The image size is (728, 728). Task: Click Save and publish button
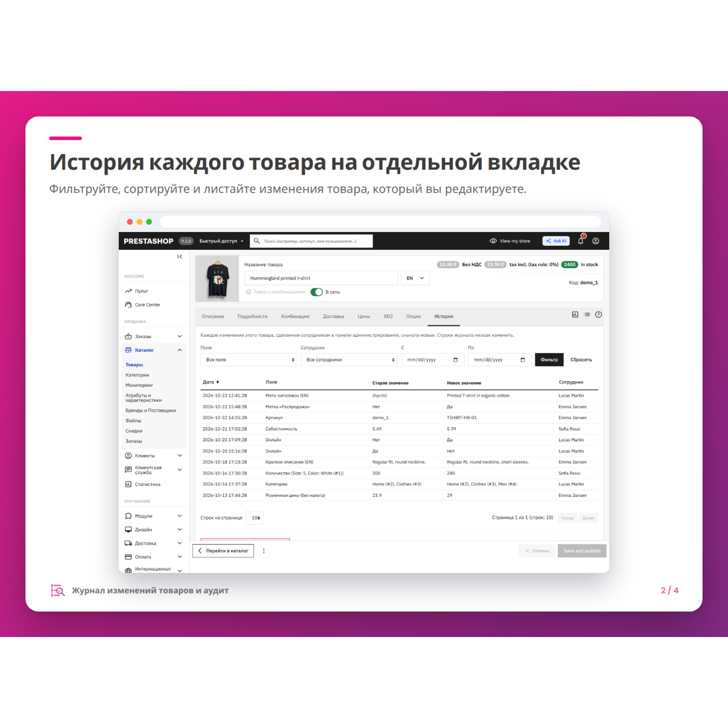pyautogui.click(x=582, y=551)
